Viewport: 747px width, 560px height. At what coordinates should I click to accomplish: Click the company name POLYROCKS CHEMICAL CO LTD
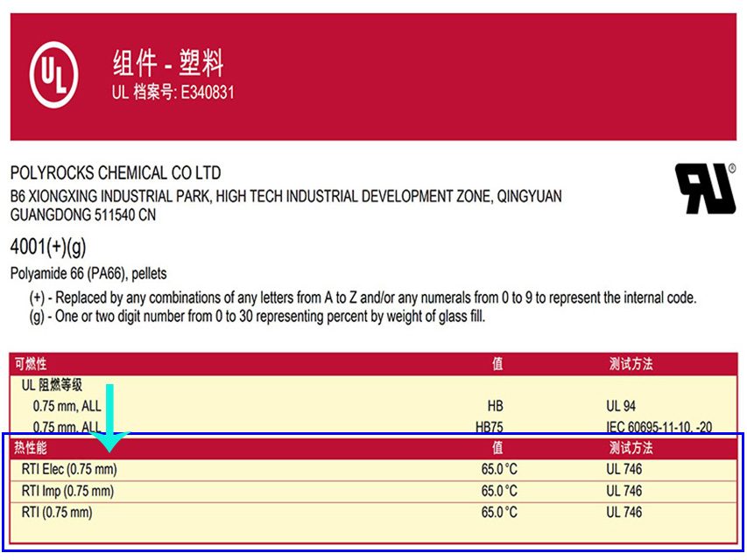point(116,173)
